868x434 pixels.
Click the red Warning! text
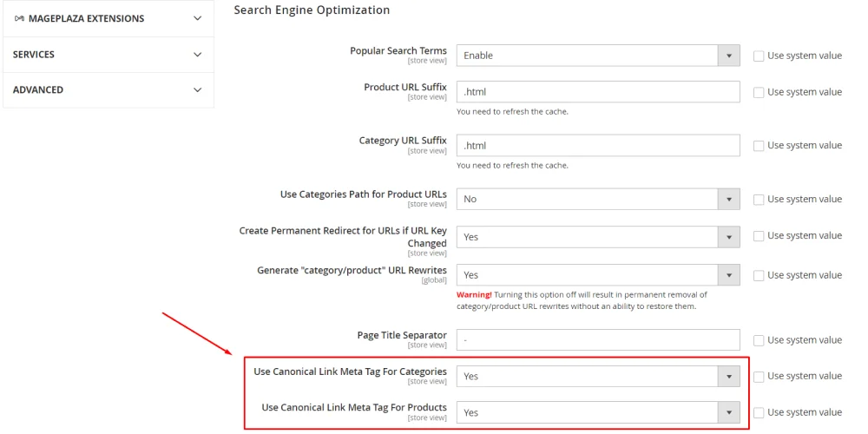tap(474, 294)
